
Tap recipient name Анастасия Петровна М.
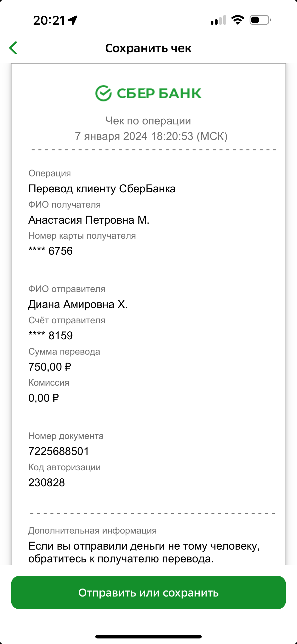[x=89, y=220]
